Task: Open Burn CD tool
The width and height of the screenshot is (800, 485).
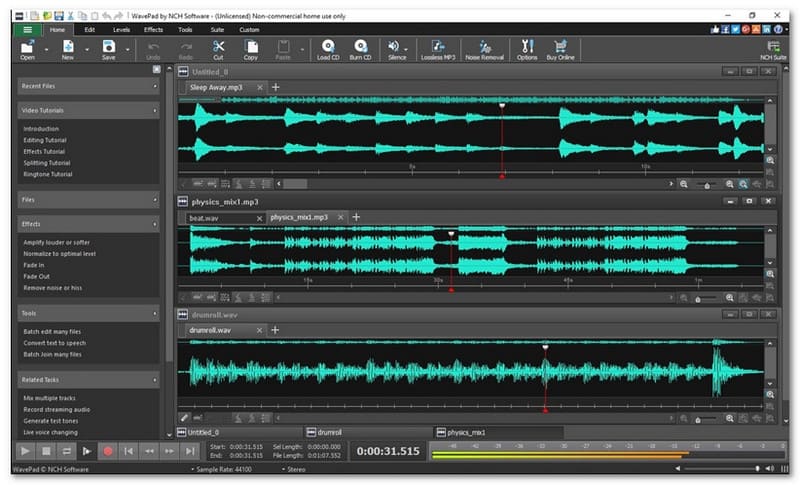Action: (x=360, y=49)
